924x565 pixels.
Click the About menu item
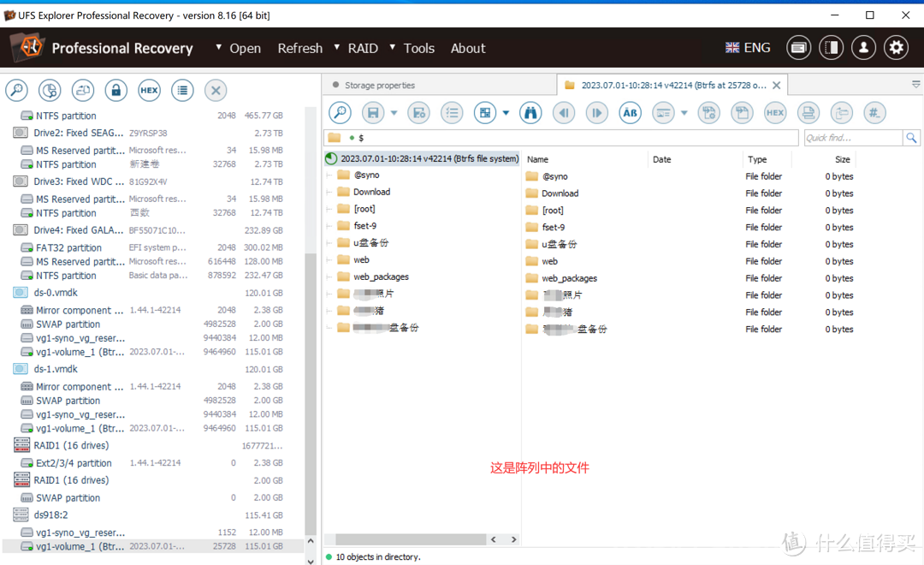pos(468,48)
